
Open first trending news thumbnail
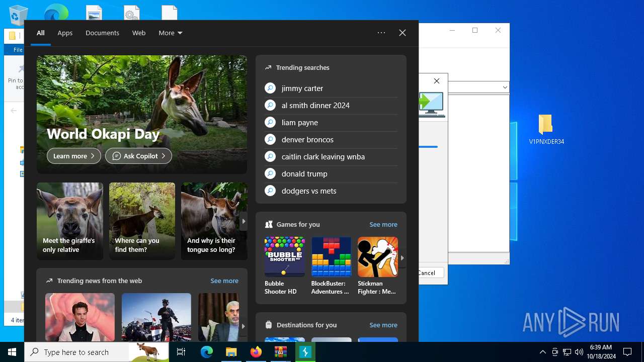80,317
